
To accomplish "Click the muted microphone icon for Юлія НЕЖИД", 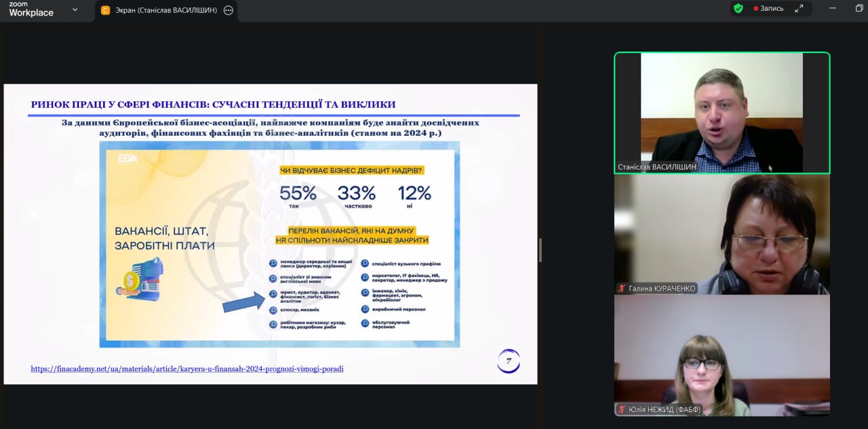I will pyautogui.click(x=621, y=409).
